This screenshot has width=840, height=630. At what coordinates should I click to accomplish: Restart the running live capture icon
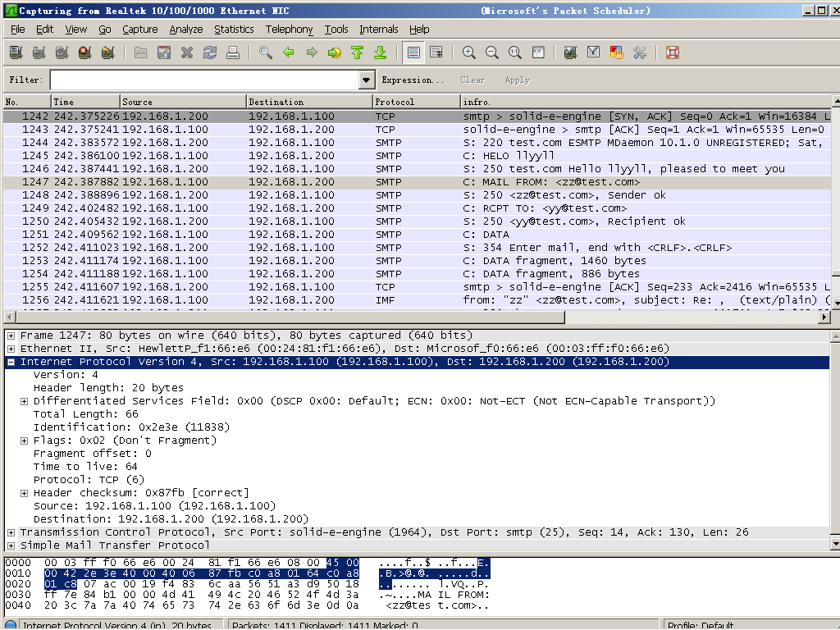coord(107,52)
